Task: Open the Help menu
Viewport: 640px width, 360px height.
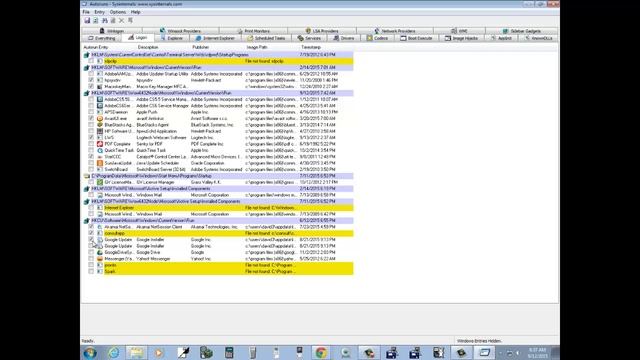Action: (x=136, y=12)
